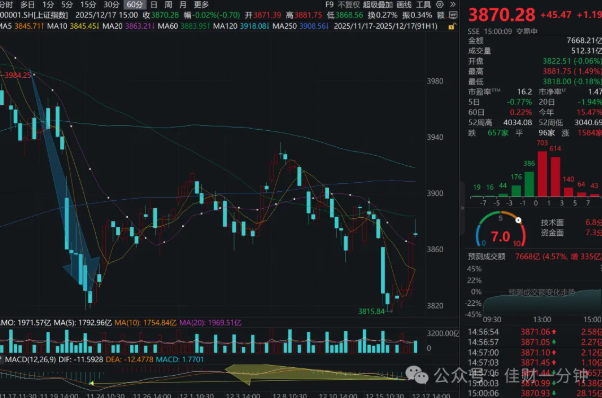Click the 3940 price axis label

point(435,137)
